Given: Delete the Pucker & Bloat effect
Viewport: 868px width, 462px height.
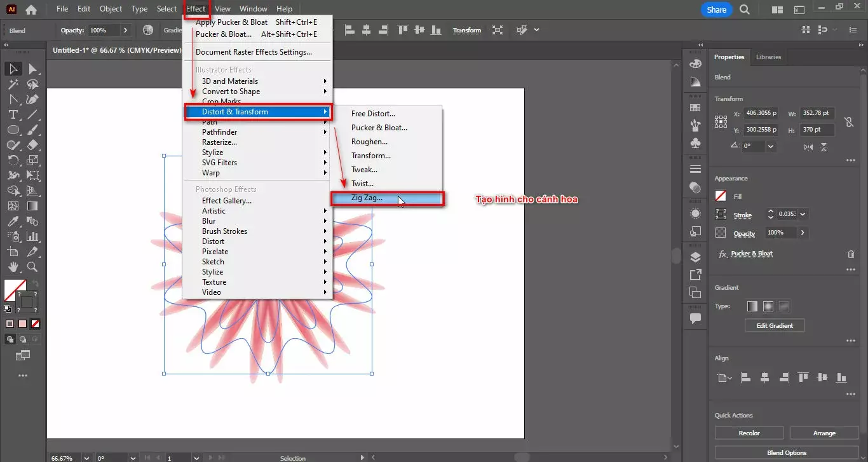Looking at the screenshot, I should click(x=851, y=254).
